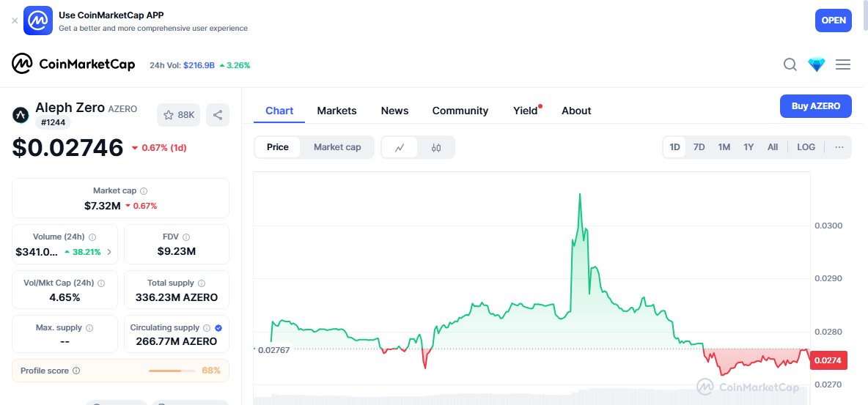Open the CoinMarketCap app via OPEN button
Screen dimensions: 868x405
(x=833, y=21)
